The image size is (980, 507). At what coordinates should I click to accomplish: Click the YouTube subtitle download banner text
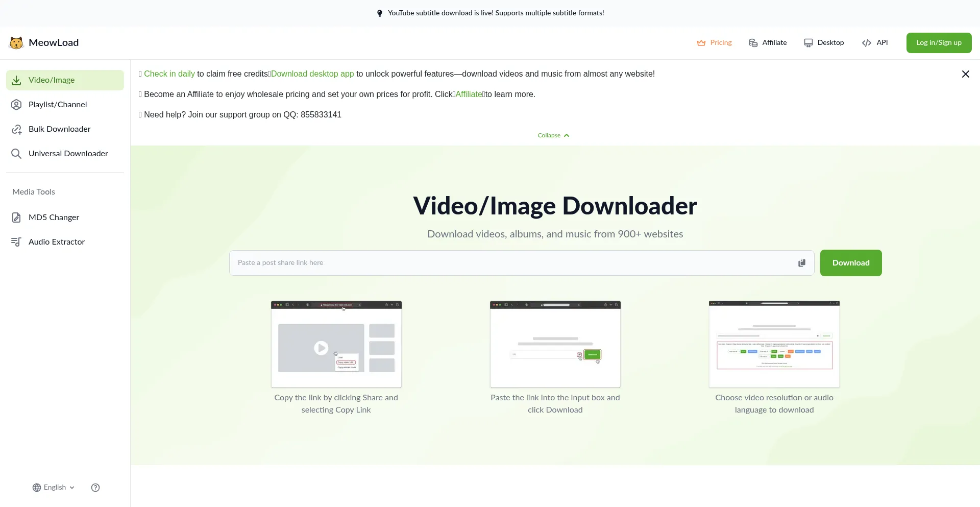[496, 13]
